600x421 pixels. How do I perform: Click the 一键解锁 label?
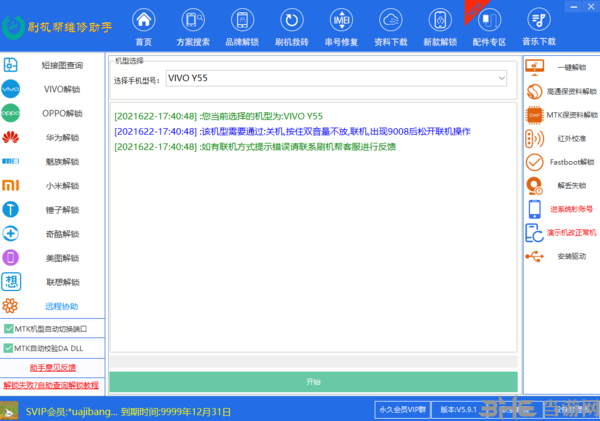click(x=572, y=67)
